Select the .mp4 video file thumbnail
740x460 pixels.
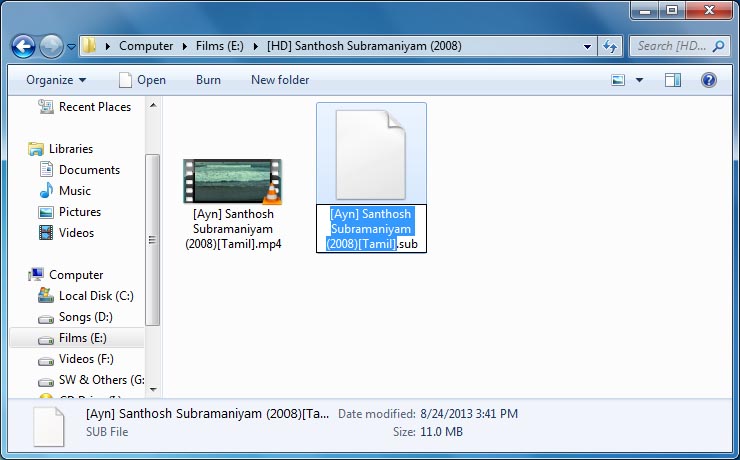(233, 181)
